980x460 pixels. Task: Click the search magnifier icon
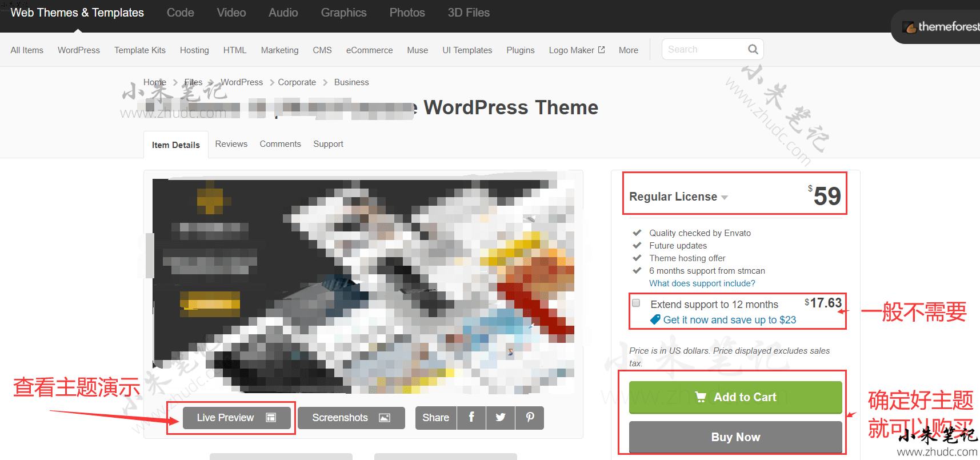coord(753,50)
